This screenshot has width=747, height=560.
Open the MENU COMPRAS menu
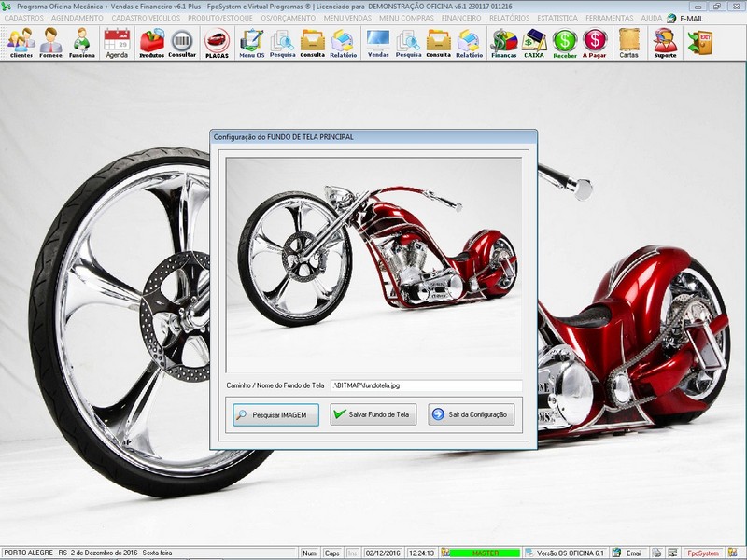pos(406,18)
